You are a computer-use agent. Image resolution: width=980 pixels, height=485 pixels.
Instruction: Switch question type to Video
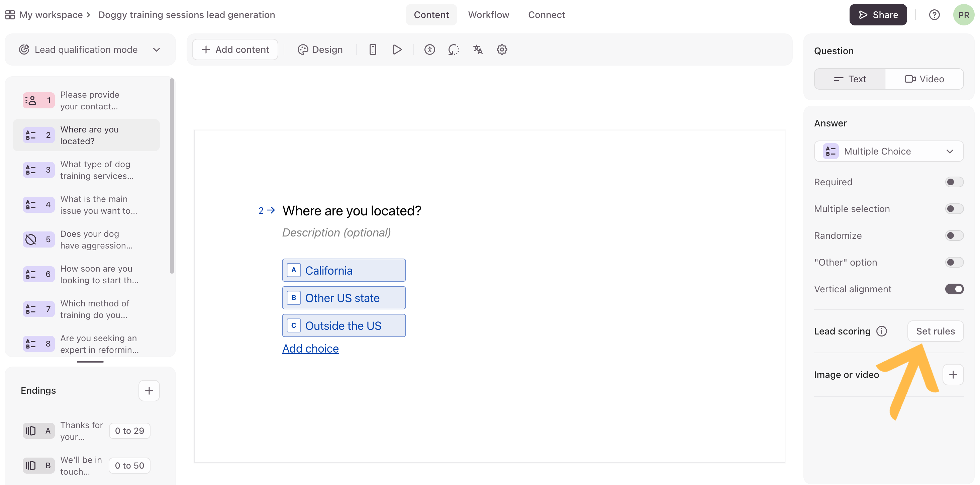(x=924, y=79)
